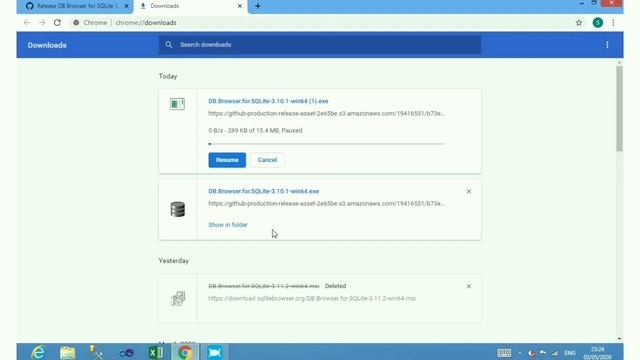Close the Downloads tab
Image resolution: width=640 pixels, height=360 pixels.
pyautogui.click(x=240, y=6)
